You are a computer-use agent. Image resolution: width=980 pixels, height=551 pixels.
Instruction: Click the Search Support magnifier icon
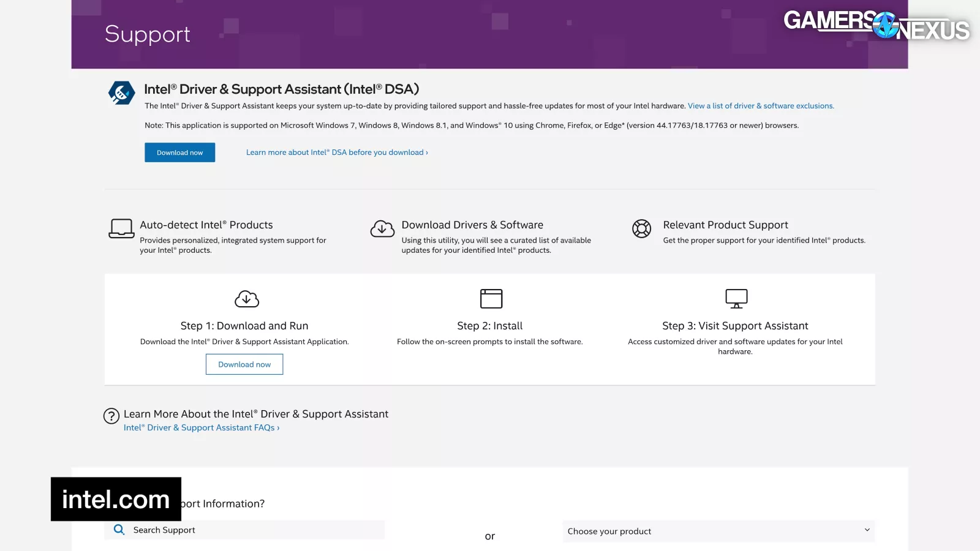pos(119,530)
